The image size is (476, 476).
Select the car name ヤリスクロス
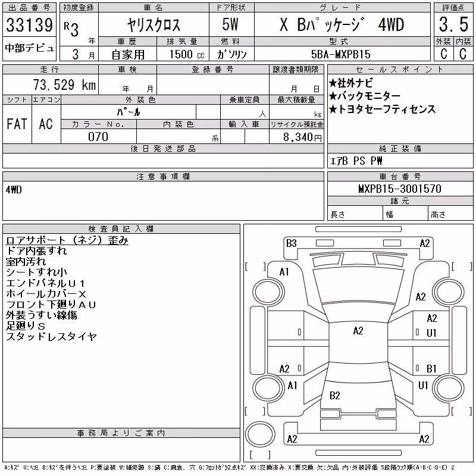154,25
